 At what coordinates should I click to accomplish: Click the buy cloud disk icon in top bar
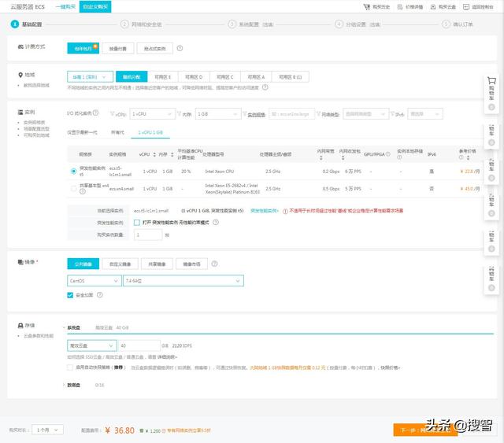coord(433,7)
